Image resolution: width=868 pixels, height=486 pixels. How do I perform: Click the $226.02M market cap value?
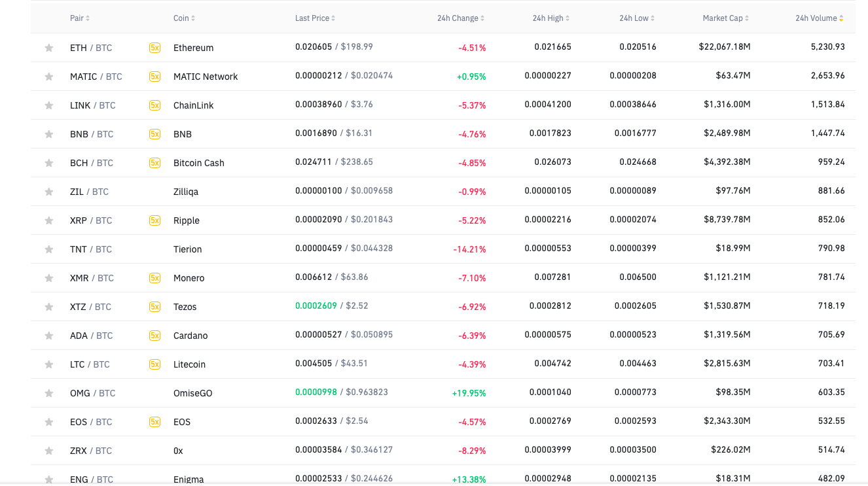[x=731, y=450]
